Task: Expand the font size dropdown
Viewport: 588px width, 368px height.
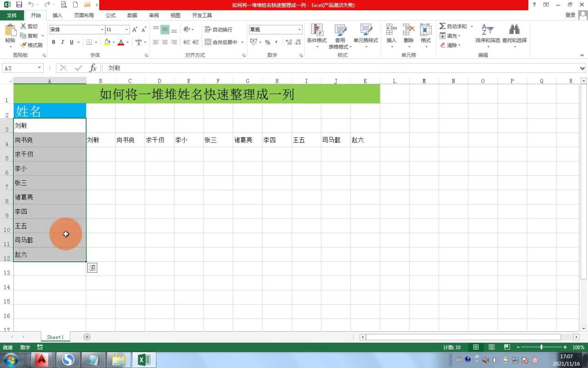Action: pos(127,29)
